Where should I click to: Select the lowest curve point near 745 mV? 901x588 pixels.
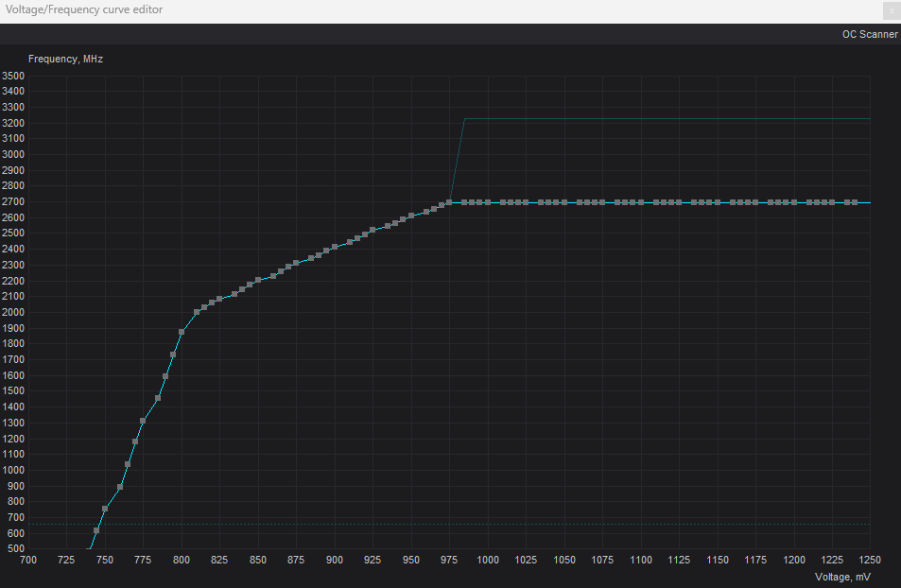click(96, 531)
